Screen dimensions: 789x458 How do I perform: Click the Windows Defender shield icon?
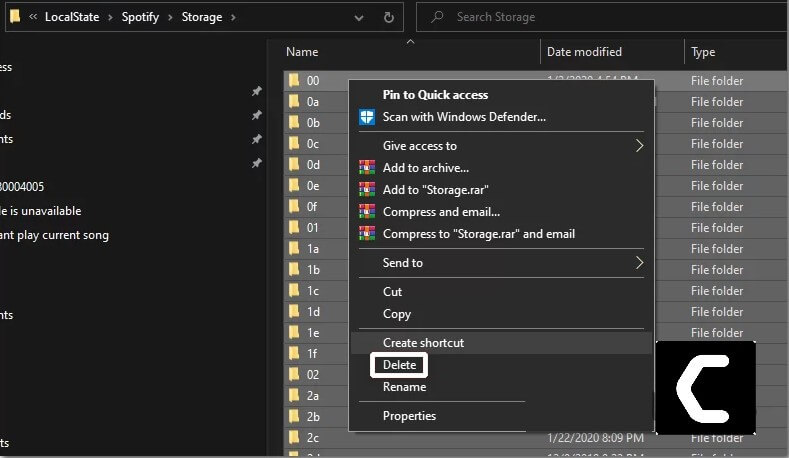click(x=367, y=117)
